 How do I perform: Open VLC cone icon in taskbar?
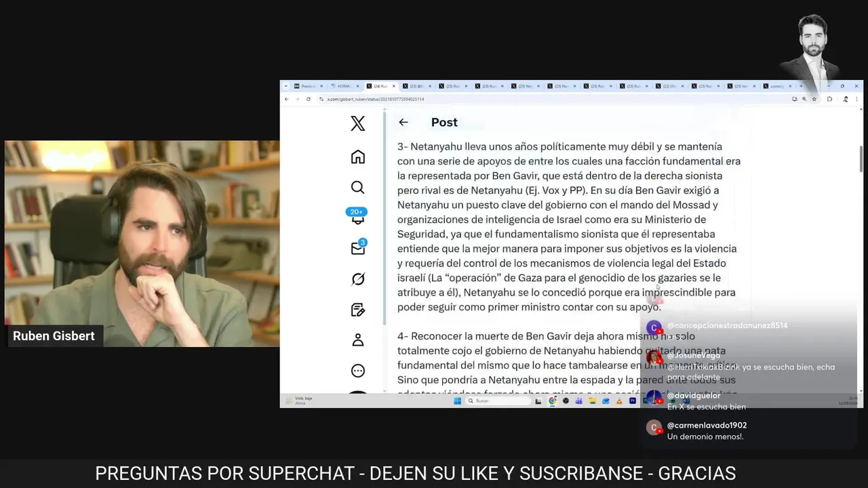point(619,401)
